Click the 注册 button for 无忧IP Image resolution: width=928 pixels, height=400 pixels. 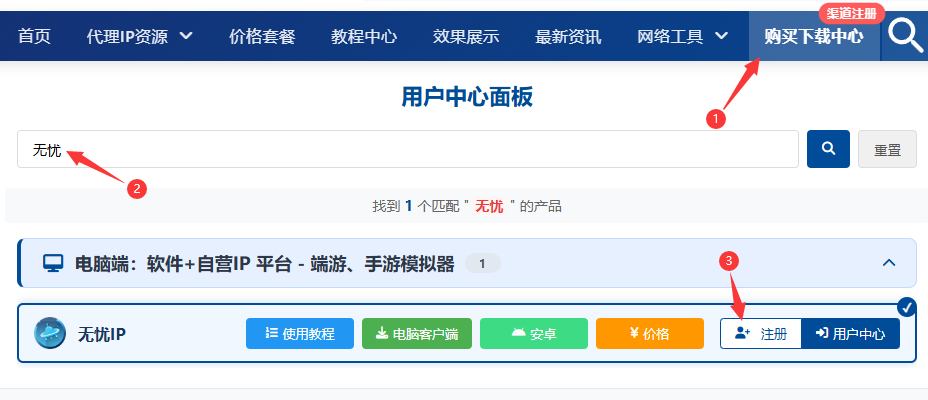[761, 334]
